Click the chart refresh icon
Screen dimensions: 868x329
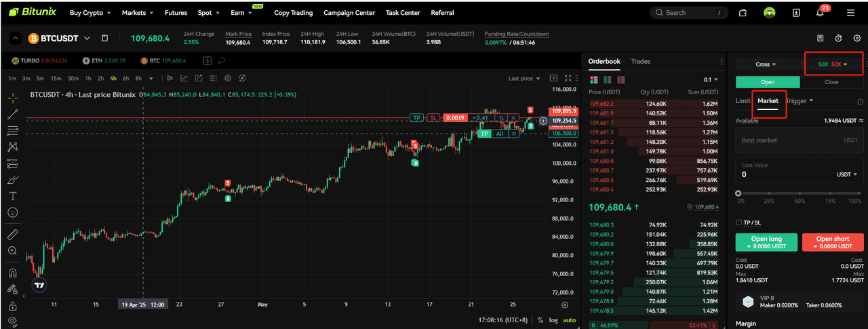click(x=242, y=78)
